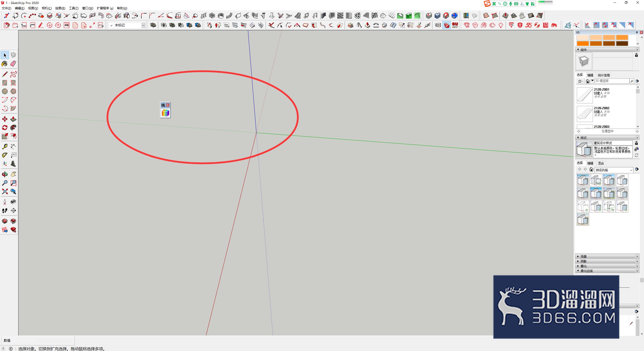Select the bright orange swatch in second row

tap(583, 43)
